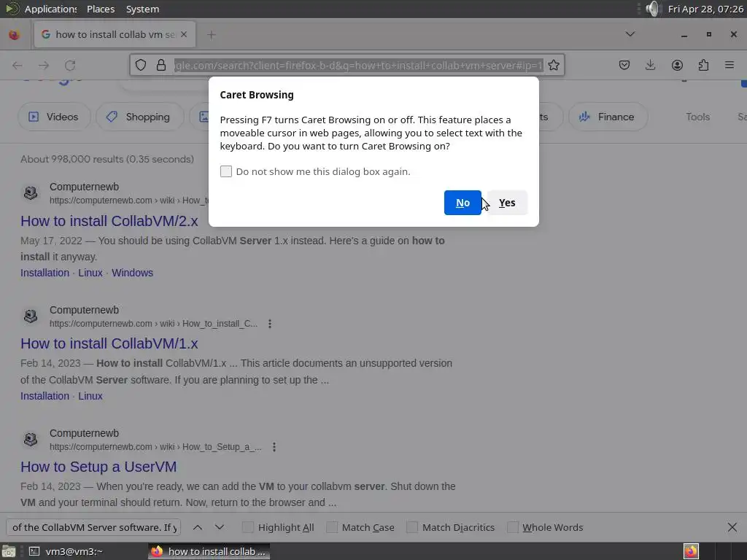Jump to previous find match arrow
The width and height of the screenshot is (747, 560).
click(x=198, y=528)
